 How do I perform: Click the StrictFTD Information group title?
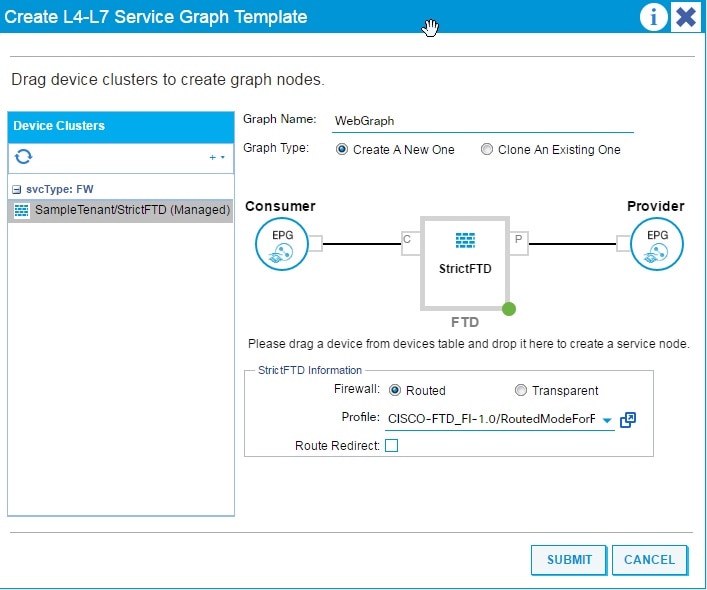click(x=310, y=370)
